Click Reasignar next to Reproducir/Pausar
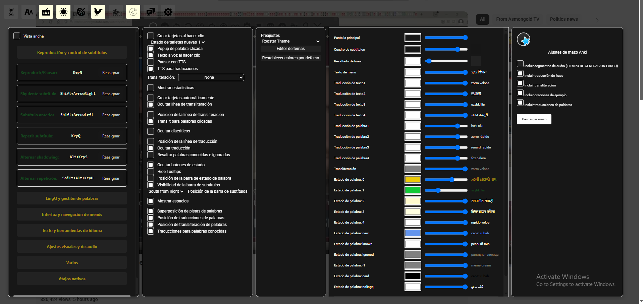The image size is (644, 304). (111, 73)
